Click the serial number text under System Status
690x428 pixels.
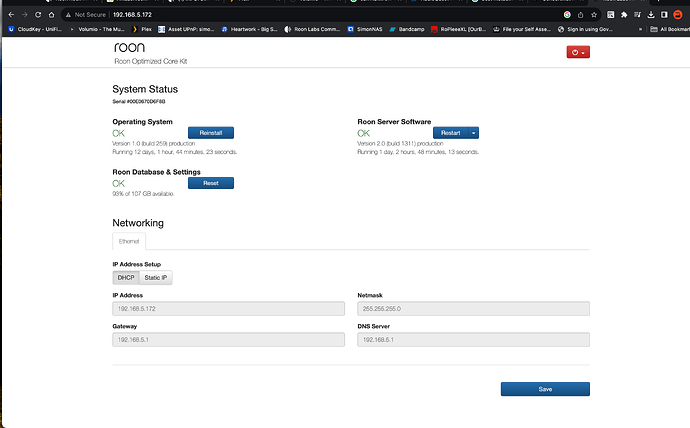[x=139, y=102]
